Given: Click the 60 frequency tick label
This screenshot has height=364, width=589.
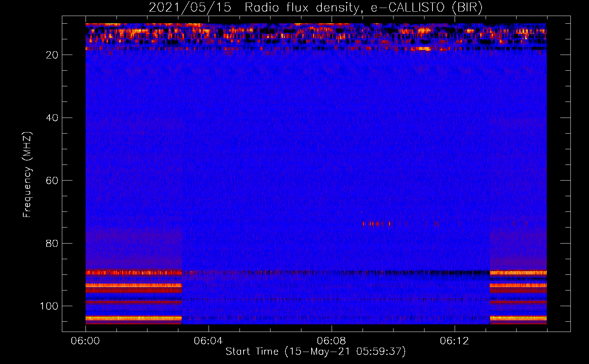Looking at the screenshot, I should tap(52, 181).
